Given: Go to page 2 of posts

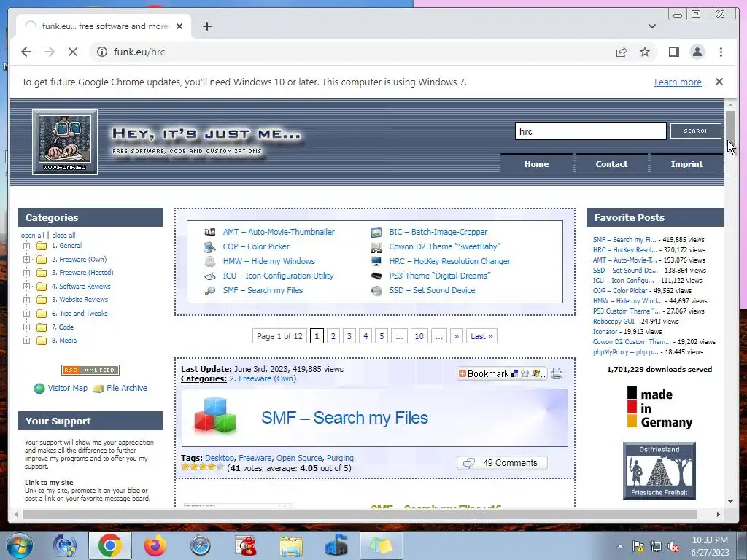Looking at the screenshot, I should [x=333, y=336].
